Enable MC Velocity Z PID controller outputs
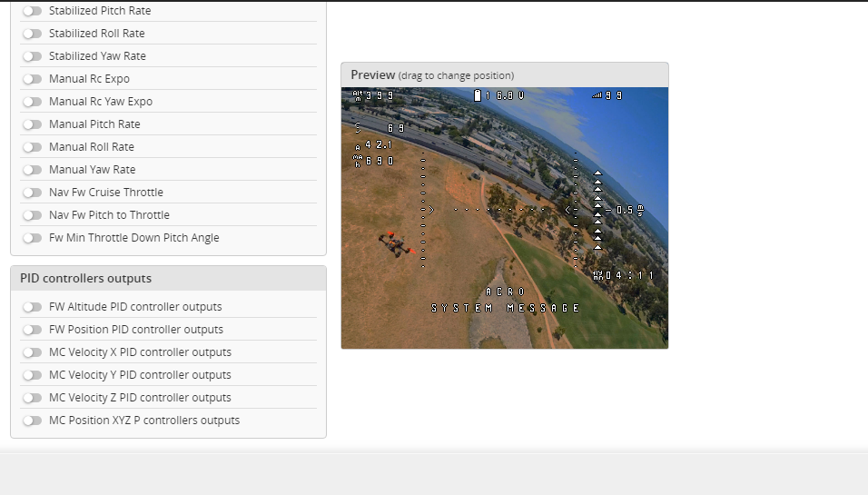The image size is (868, 495). pyautogui.click(x=32, y=398)
